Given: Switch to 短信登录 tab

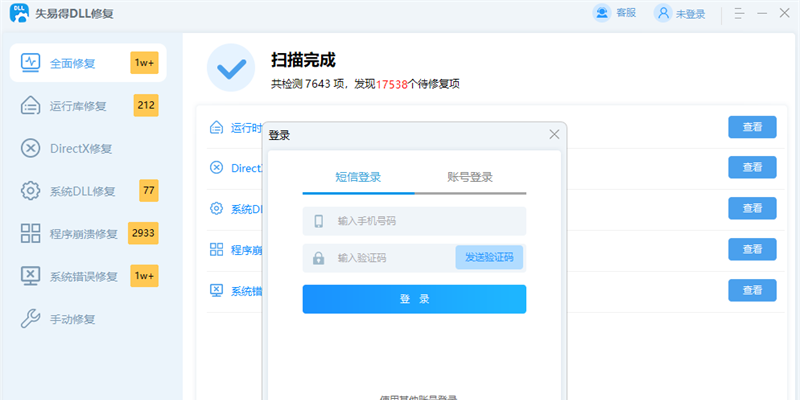Looking at the screenshot, I should click(358, 178).
